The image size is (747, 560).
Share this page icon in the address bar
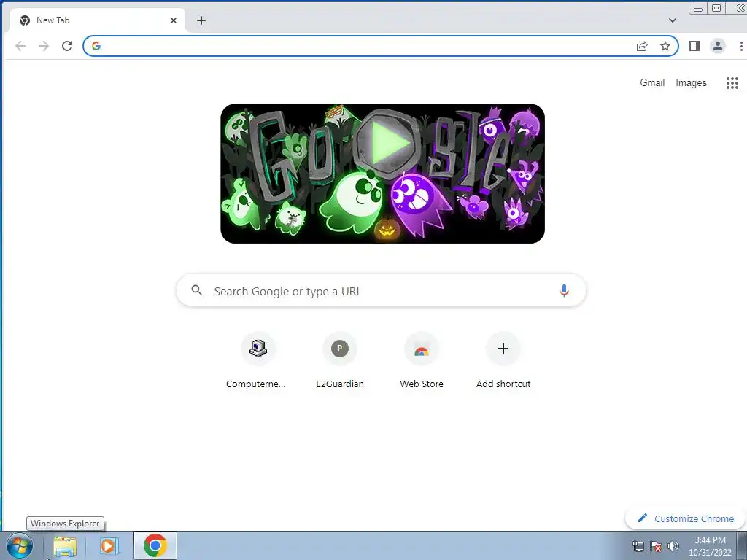pyautogui.click(x=642, y=46)
